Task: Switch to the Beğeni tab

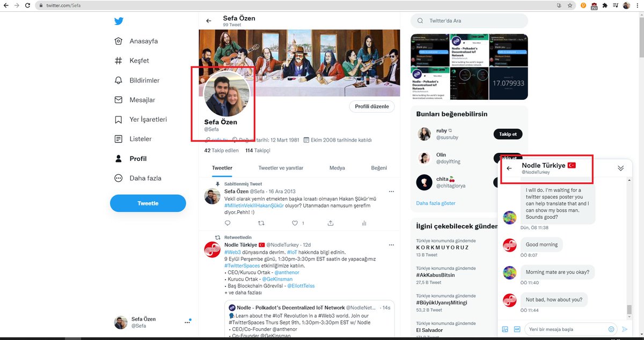Action: tap(379, 168)
